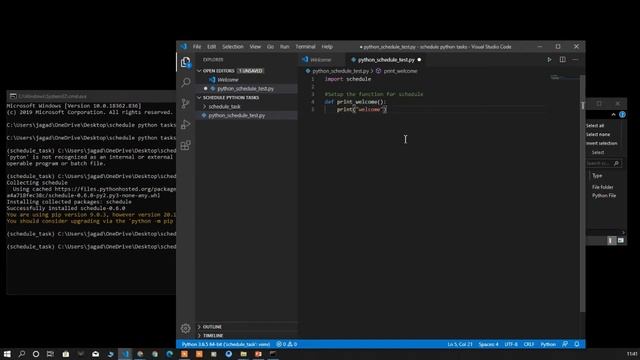Open the command prompt taskbar icon
Screen dimensions: 640x360
(273, 354)
